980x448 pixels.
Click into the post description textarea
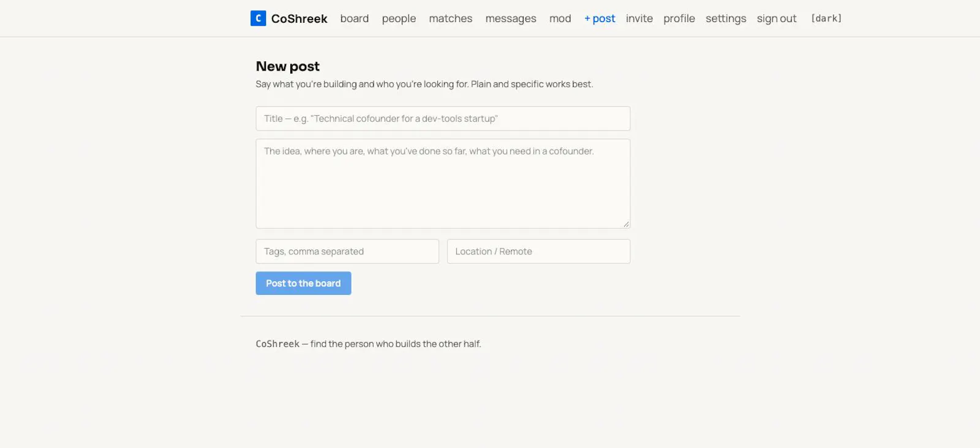[x=443, y=184]
